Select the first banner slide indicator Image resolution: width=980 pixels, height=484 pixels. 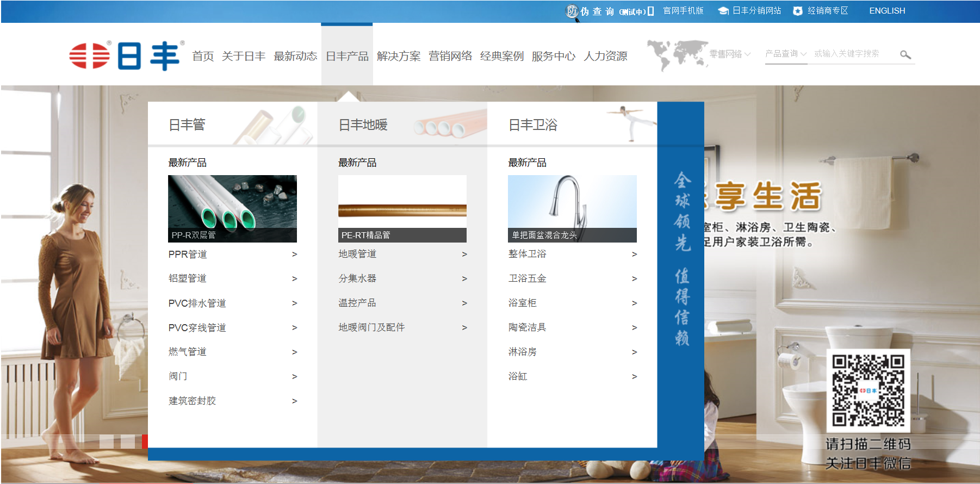pos(107,442)
